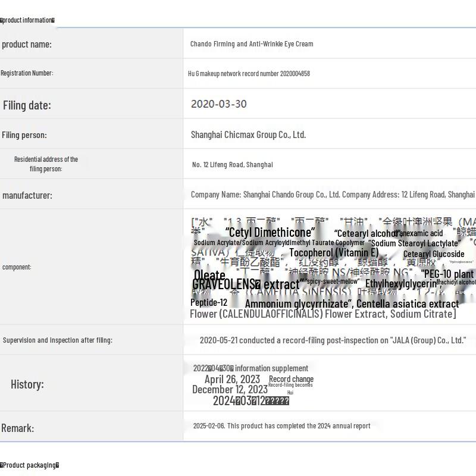The image size is (476, 476).
Task: Select the Peptide-12 ingredient
Action: pos(209,302)
